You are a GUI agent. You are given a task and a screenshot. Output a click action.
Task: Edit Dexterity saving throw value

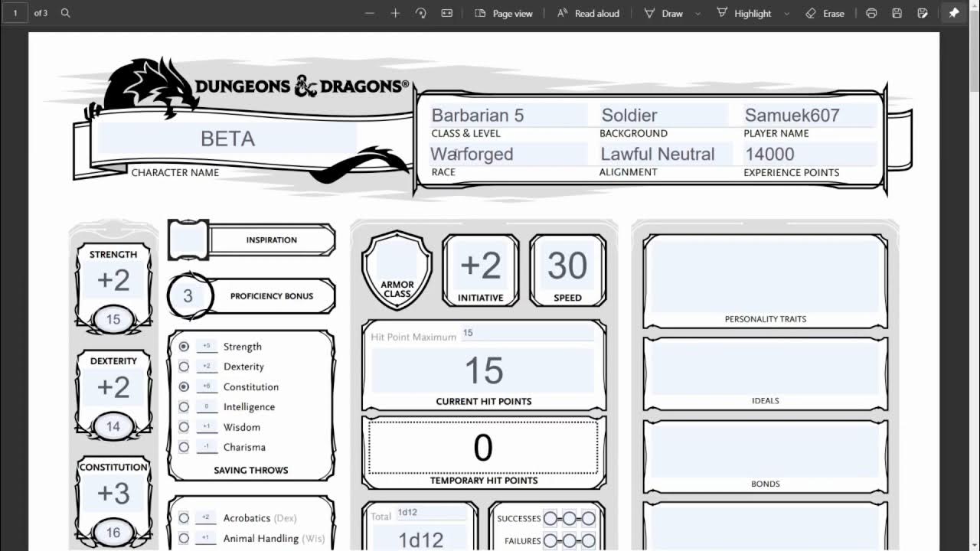pos(206,366)
